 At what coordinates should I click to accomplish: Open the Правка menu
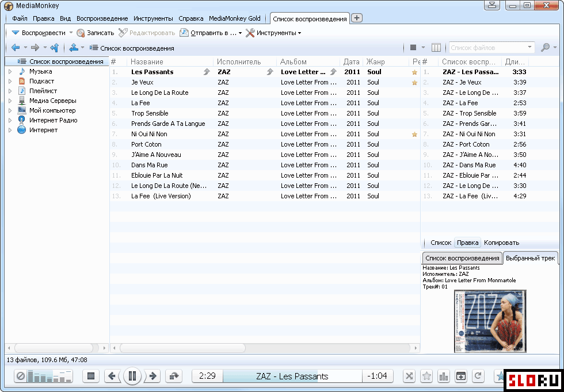(44, 18)
